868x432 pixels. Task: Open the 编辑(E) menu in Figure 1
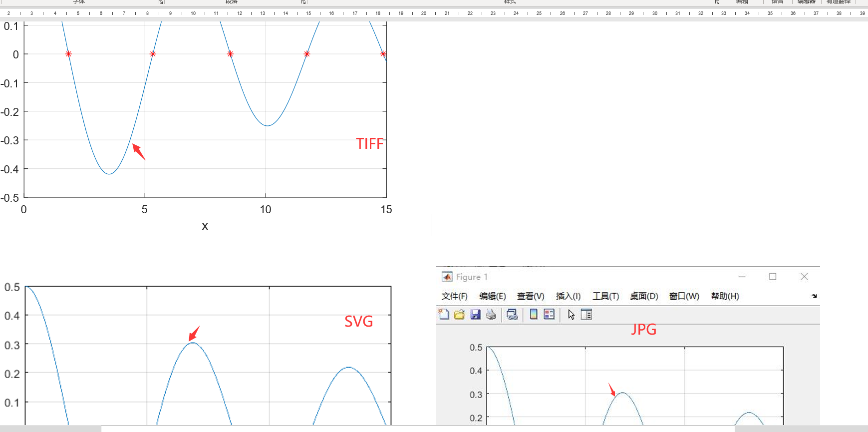[x=493, y=296]
